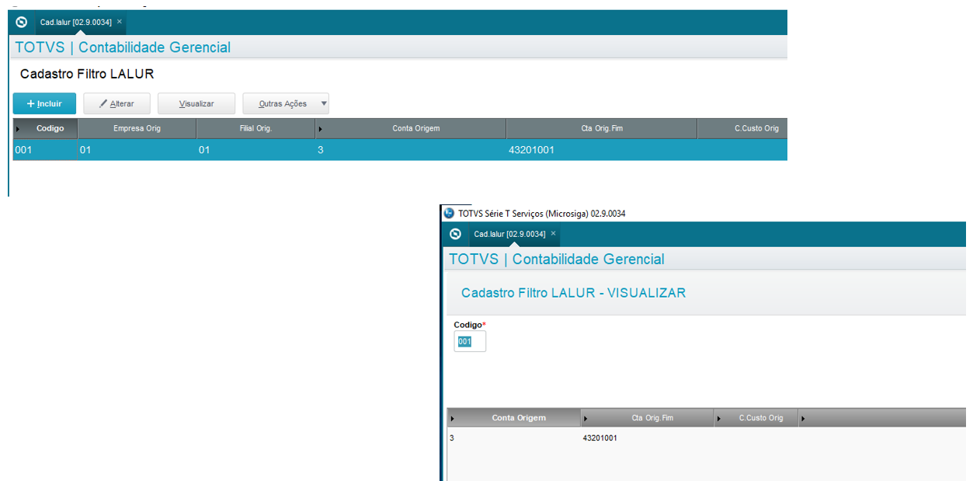The width and height of the screenshot is (980, 481).
Task: Close the Cad.lalur tab in upper window
Action: (x=119, y=22)
